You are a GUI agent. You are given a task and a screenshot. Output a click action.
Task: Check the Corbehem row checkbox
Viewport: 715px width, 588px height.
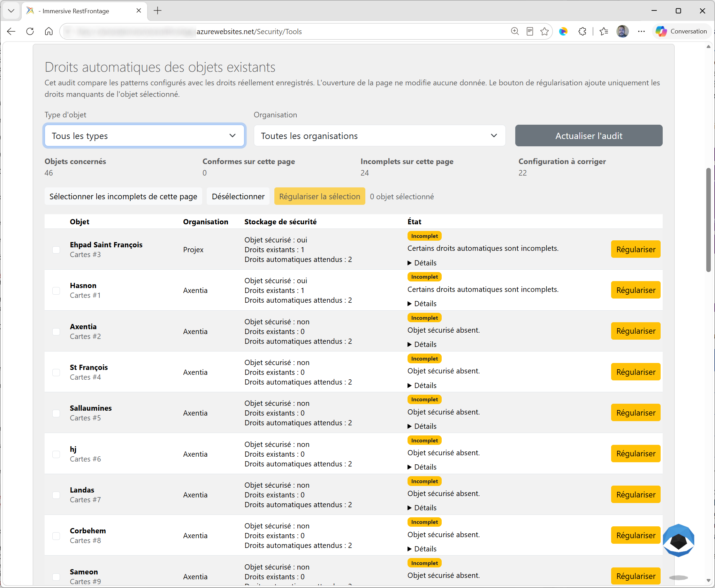[x=56, y=536]
